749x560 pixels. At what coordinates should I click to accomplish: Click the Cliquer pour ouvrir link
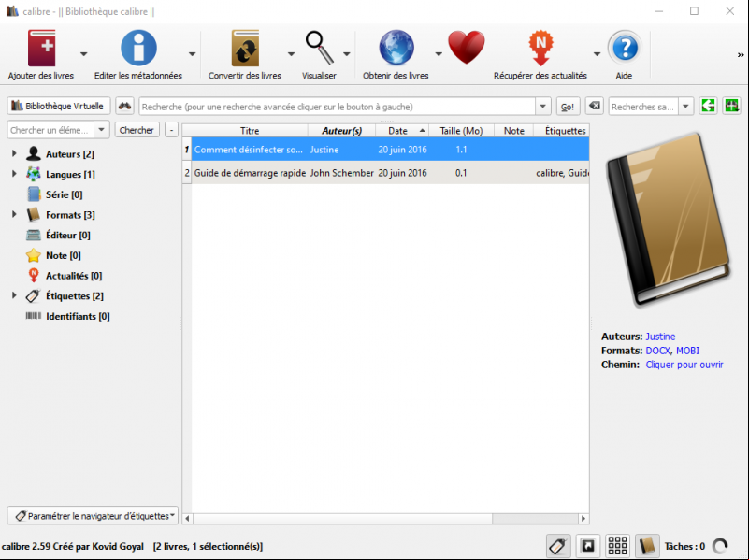(x=684, y=365)
